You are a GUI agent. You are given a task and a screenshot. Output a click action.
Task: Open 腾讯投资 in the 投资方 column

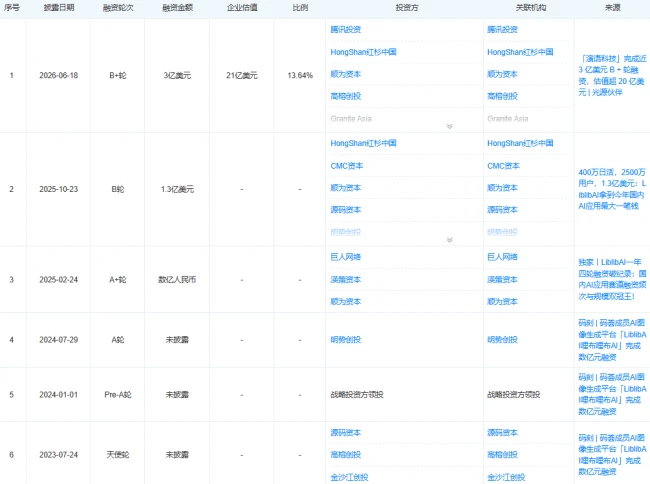[x=346, y=29]
